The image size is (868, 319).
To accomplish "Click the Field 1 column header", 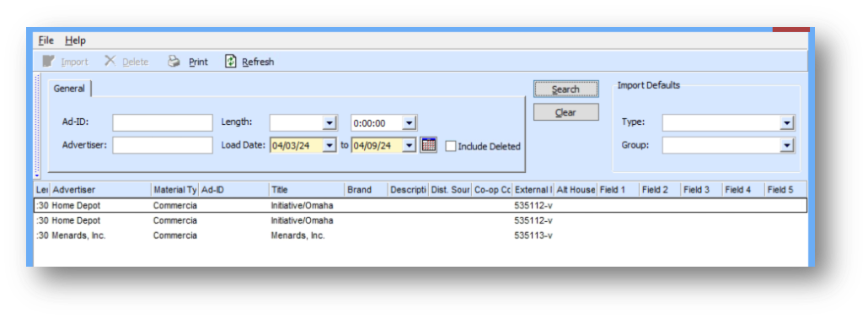I will click(618, 190).
